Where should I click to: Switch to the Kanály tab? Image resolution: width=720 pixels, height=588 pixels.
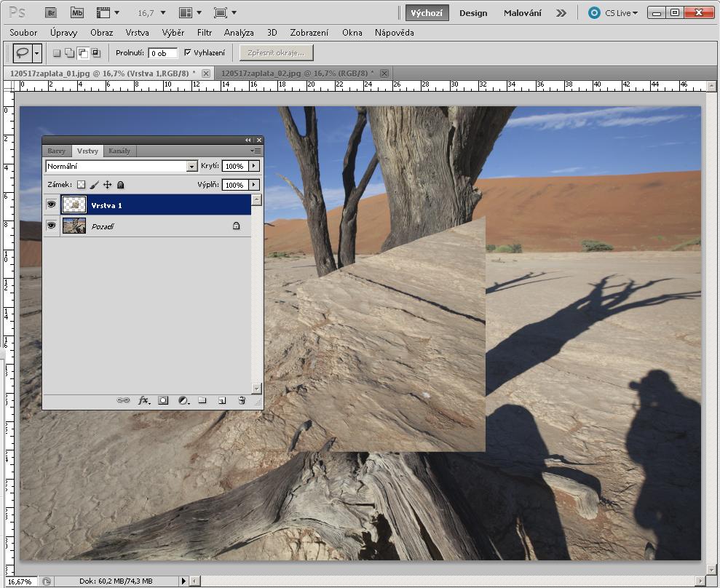(x=119, y=151)
